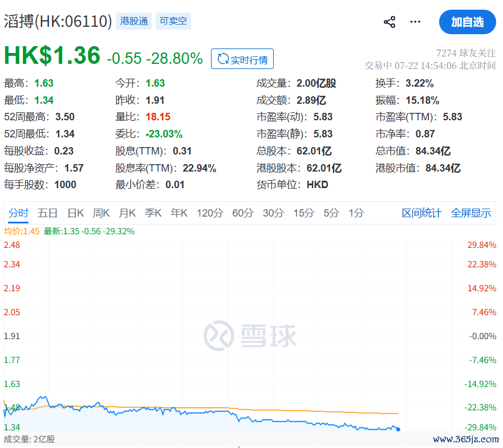The height and width of the screenshot is (448, 503).
Task: Click the 委比 -23.03% value
Action: (x=164, y=134)
